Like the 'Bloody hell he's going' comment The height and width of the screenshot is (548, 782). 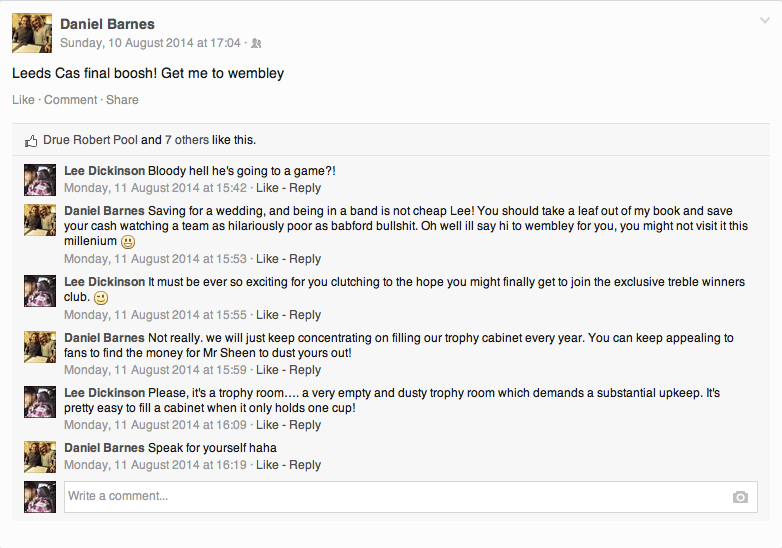point(267,188)
